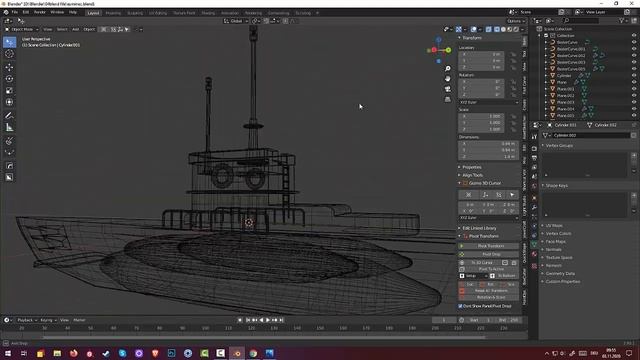
Task: Hide BezierCurve in outliner with eye
Action: [634, 42]
